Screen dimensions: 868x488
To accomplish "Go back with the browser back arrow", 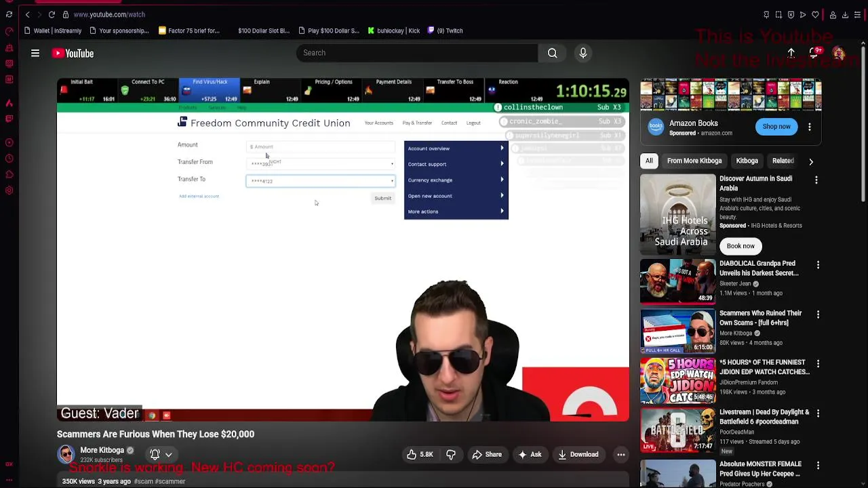I will 27,14.
